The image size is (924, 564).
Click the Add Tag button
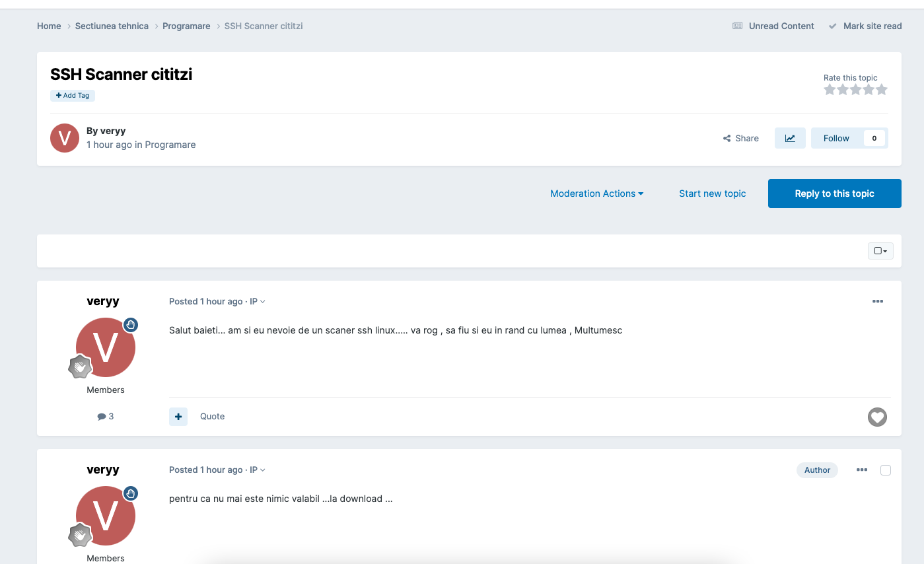pos(73,96)
